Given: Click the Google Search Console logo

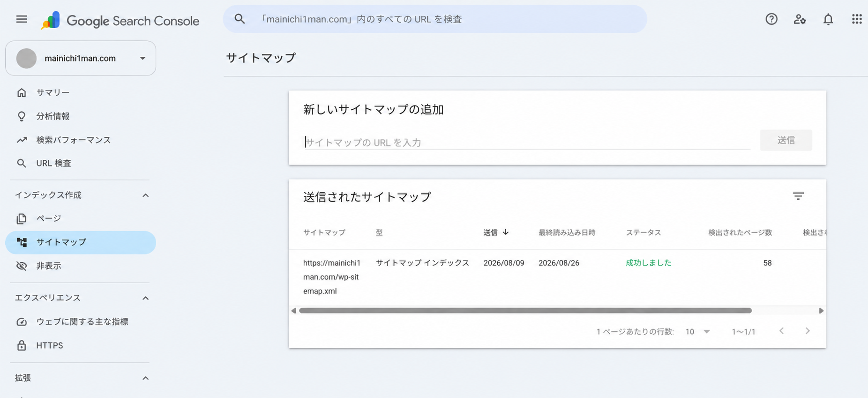Looking at the screenshot, I should click(120, 20).
